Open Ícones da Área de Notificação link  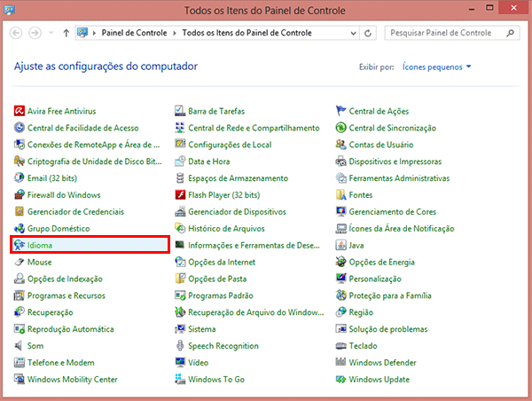click(x=402, y=228)
